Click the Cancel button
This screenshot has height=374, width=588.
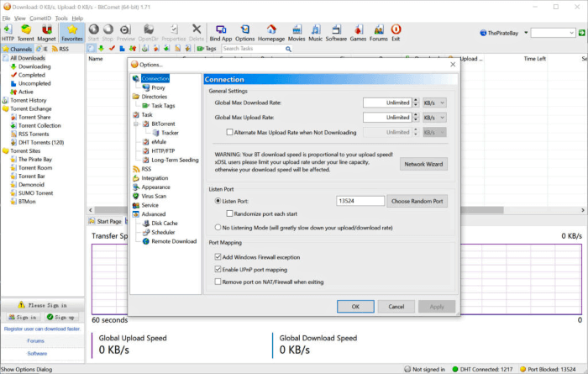point(396,307)
